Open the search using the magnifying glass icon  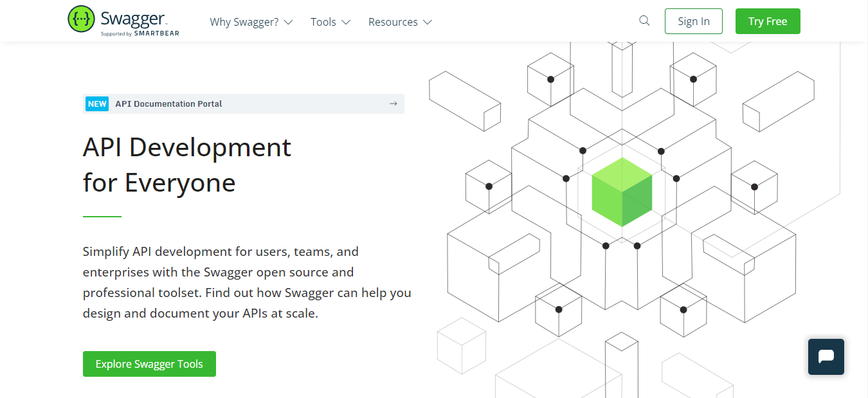[644, 21]
